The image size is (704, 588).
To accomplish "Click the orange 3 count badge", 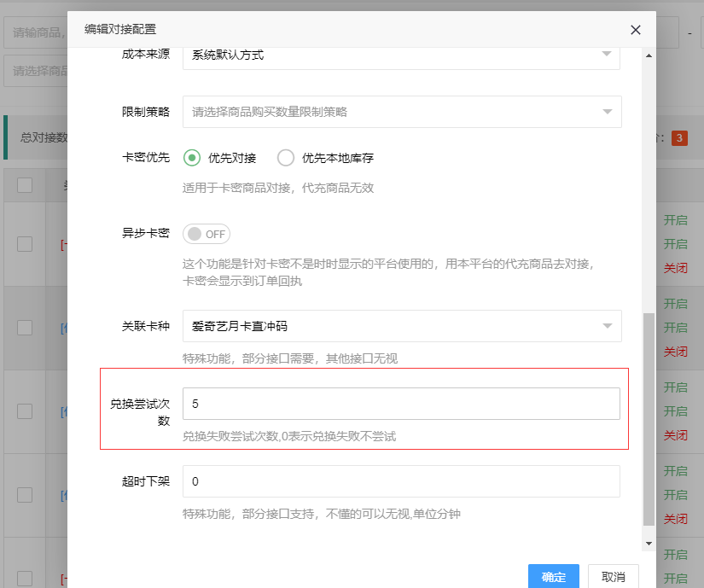I will click(679, 137).
